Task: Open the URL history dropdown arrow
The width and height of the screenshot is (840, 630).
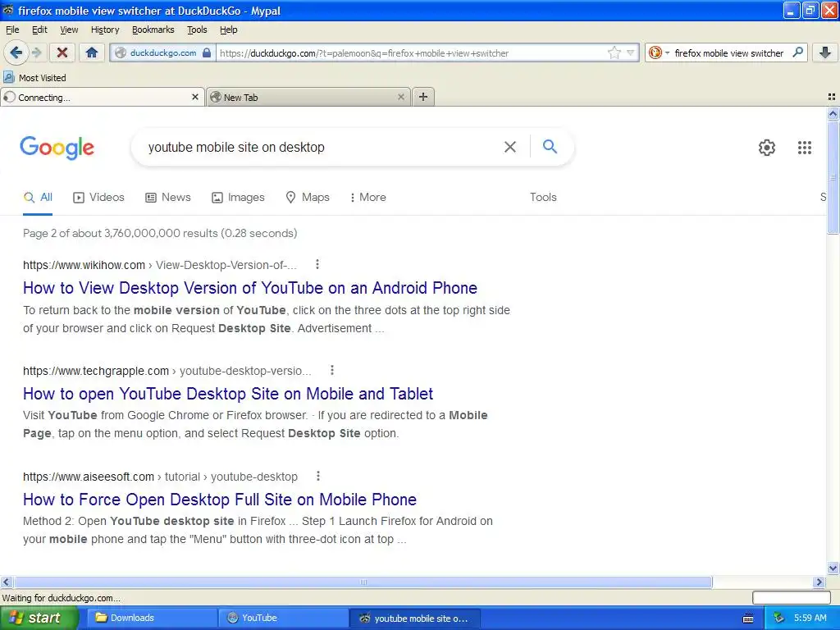Action: point(631,52)
